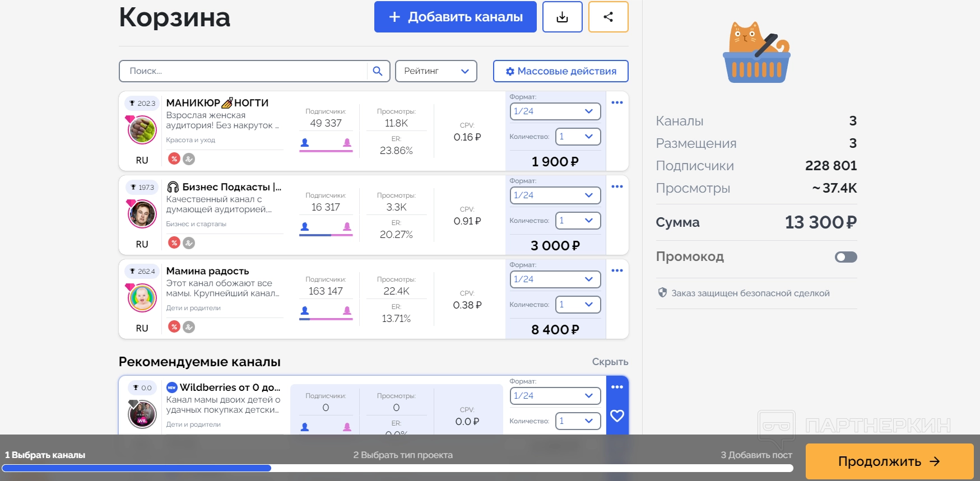This screenshot has width=980, height=481.
Task: Add Wildberries channel to favorites with heart
Action: [x=617, y=416]
